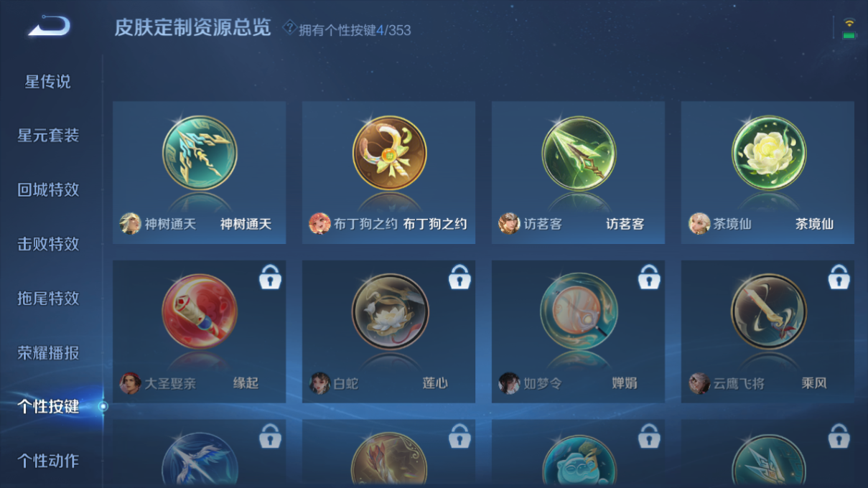
Task: Open the locked 婵娟 fan key thumbnail
Action: tap(579, 311)
